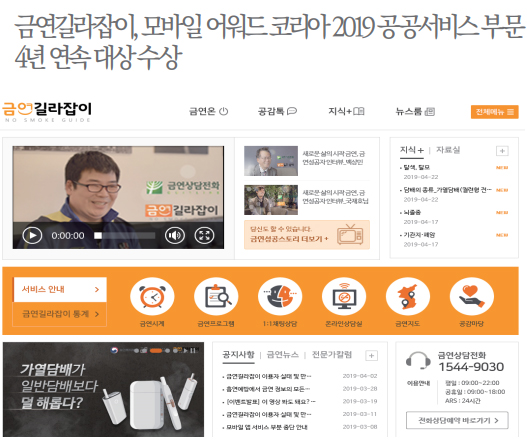Screen dimensions: 527x446
Task: Open the second interview thumbnail with seated man
Action: [271, 200]
